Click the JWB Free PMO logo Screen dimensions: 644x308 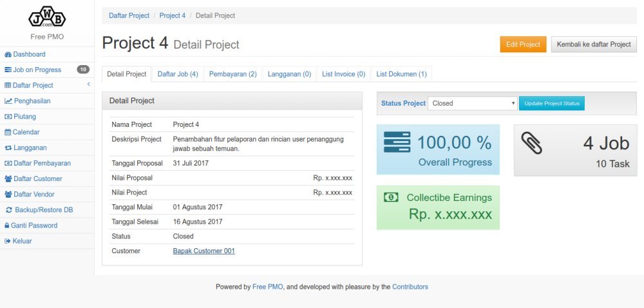(46, 17)
